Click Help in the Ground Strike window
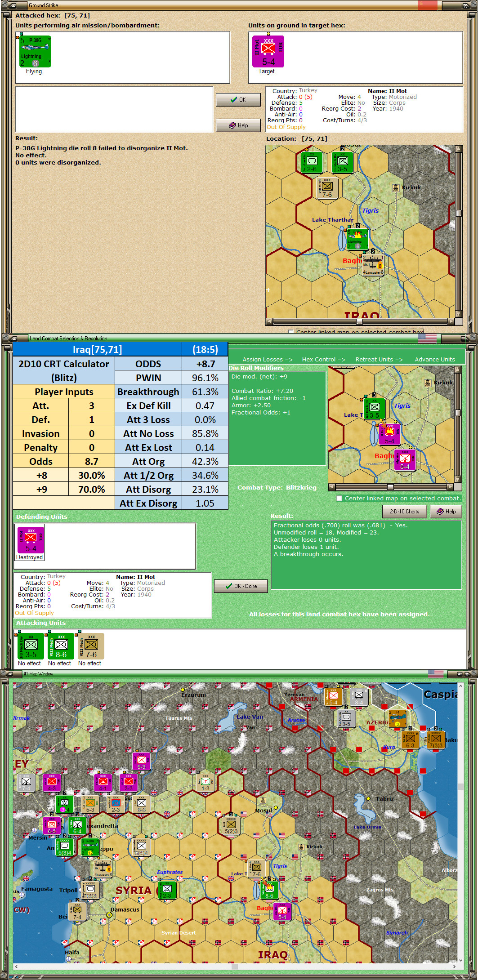 (238, 125)
